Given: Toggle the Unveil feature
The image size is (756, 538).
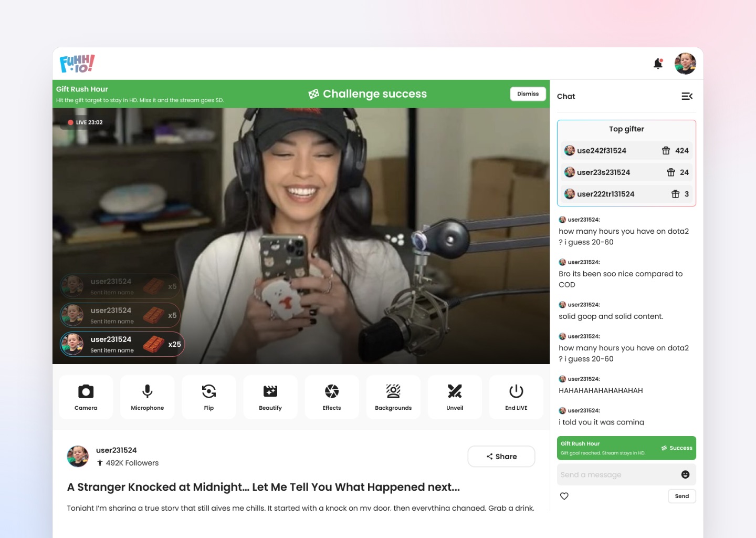Looking at the screenshot, I should [x=455, y=397].
